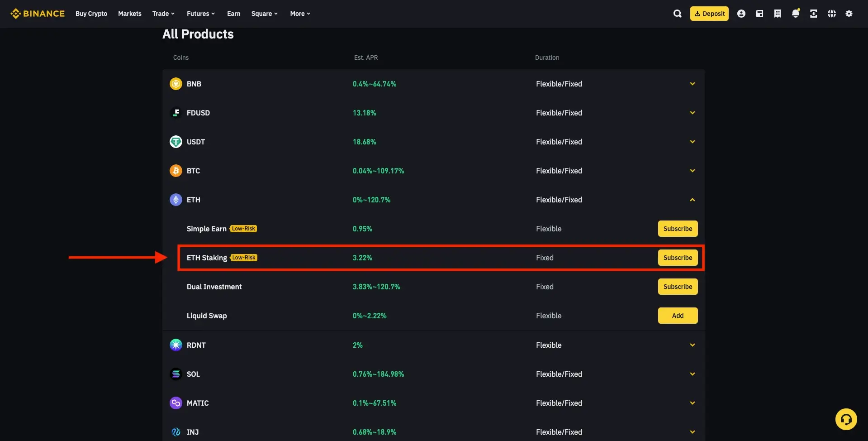Click the RDNT coin icon
Image resolution: width=868 pixels, height=441 pixels.
[x=176, y=345]
